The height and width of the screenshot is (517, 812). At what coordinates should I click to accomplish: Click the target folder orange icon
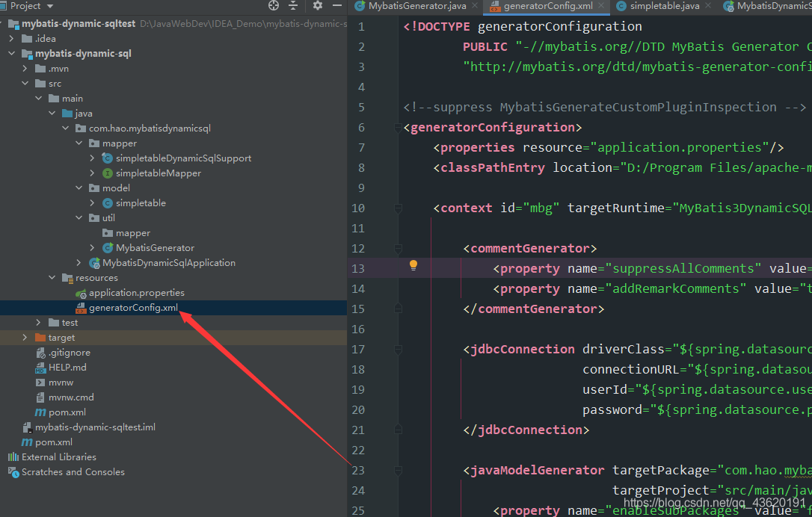40,338
